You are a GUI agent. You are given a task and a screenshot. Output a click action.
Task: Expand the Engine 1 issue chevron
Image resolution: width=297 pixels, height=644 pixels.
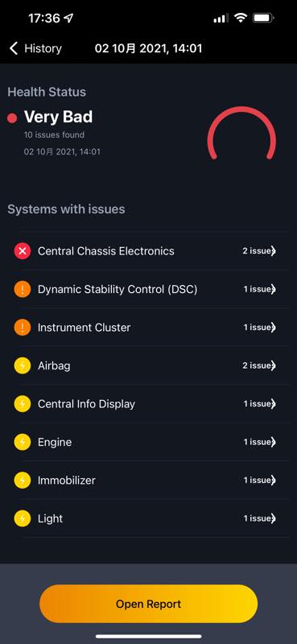[273, 442]
